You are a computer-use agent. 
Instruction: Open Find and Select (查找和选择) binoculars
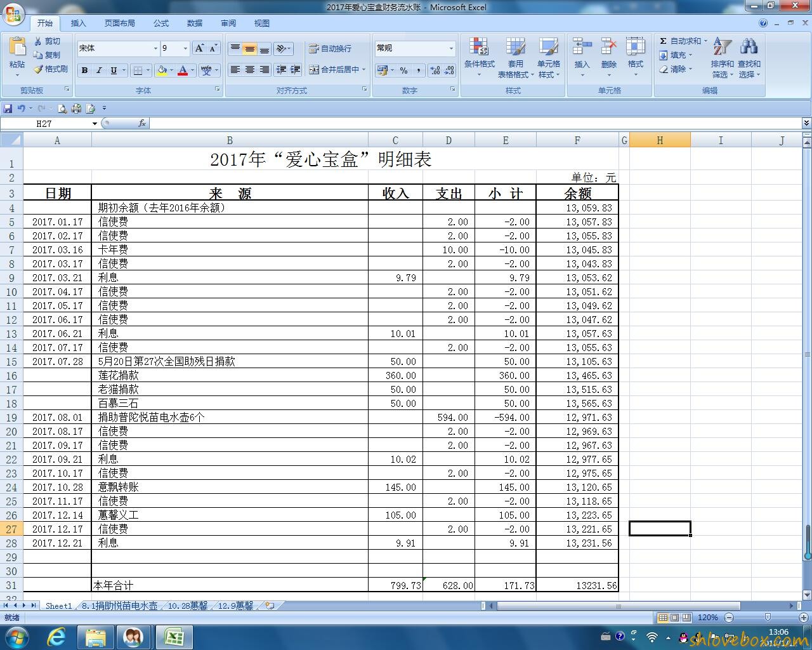click(749, 57)
